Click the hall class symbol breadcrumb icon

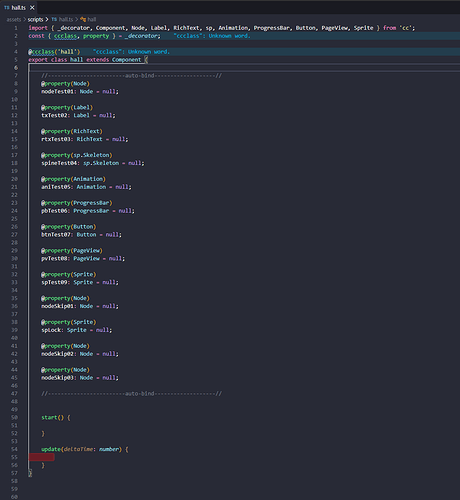tap(83, 19)
